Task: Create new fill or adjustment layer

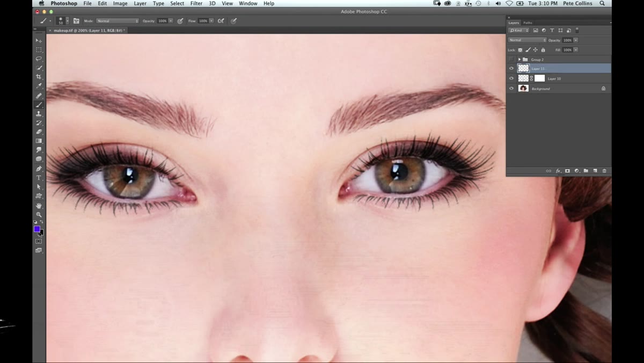Action: tap(577, 171)
